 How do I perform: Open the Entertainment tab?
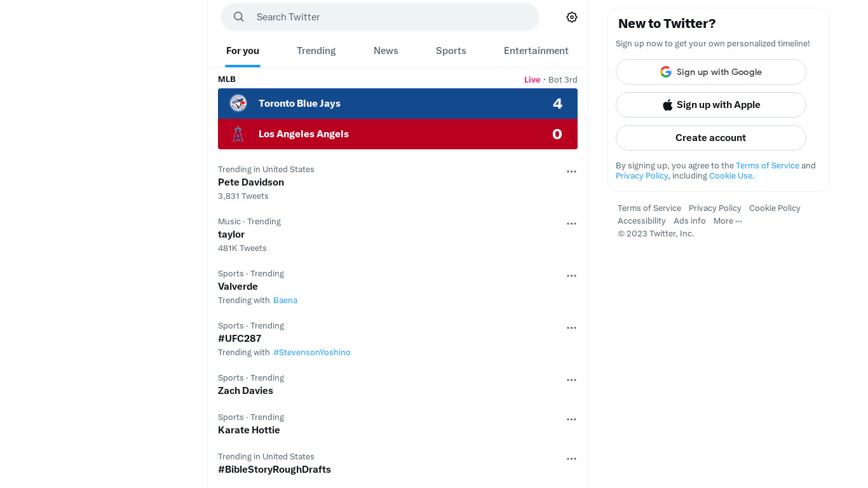coord(536,51)
